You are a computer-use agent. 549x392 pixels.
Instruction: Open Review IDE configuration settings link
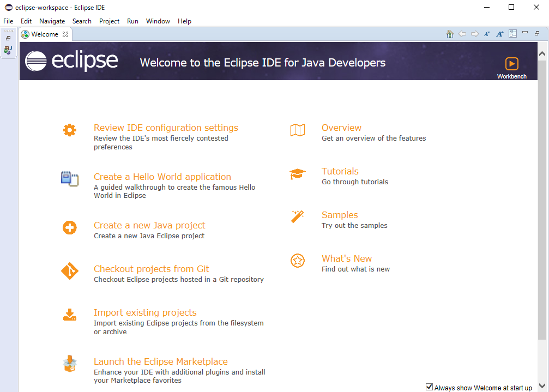coord(166,128)
